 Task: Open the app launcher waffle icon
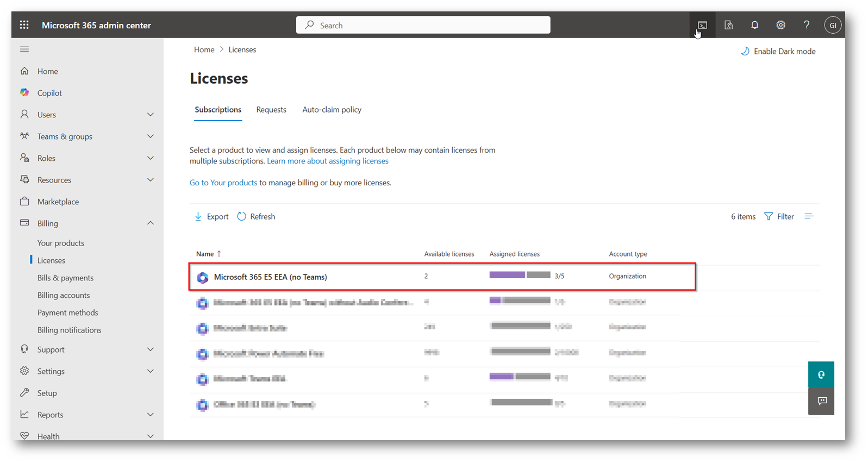[24, 25]
